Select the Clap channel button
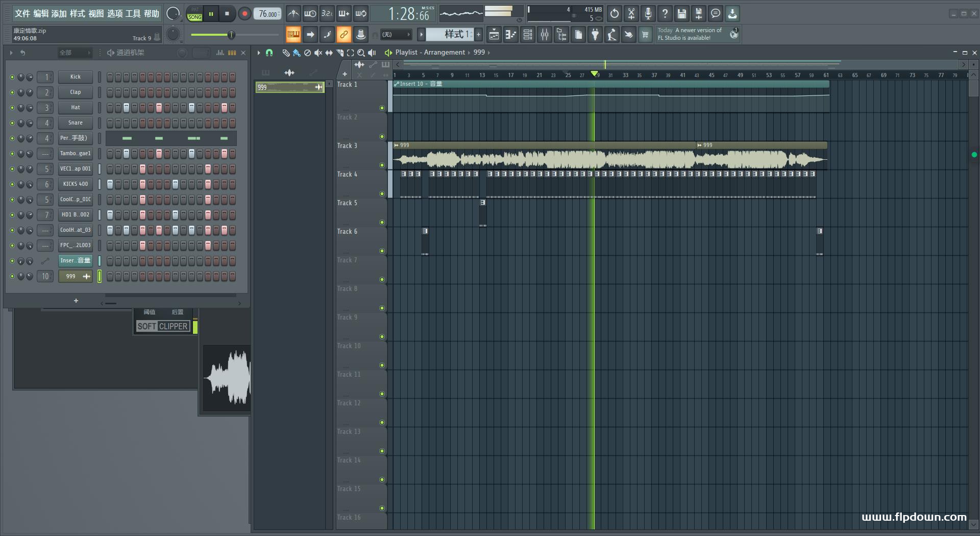The height and width of the screenshot is (536, 980). coord(75,92)
